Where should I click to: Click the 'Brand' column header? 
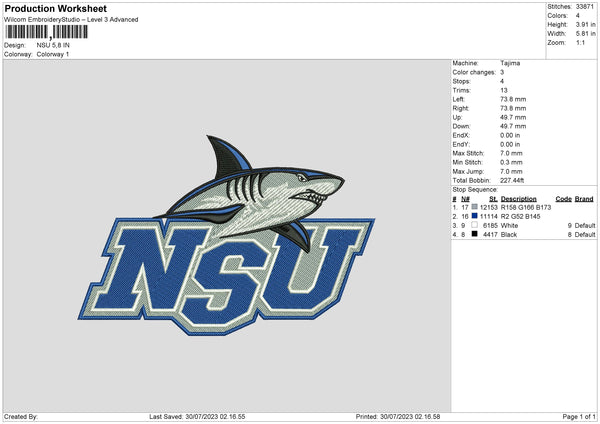tap(584, 199)
